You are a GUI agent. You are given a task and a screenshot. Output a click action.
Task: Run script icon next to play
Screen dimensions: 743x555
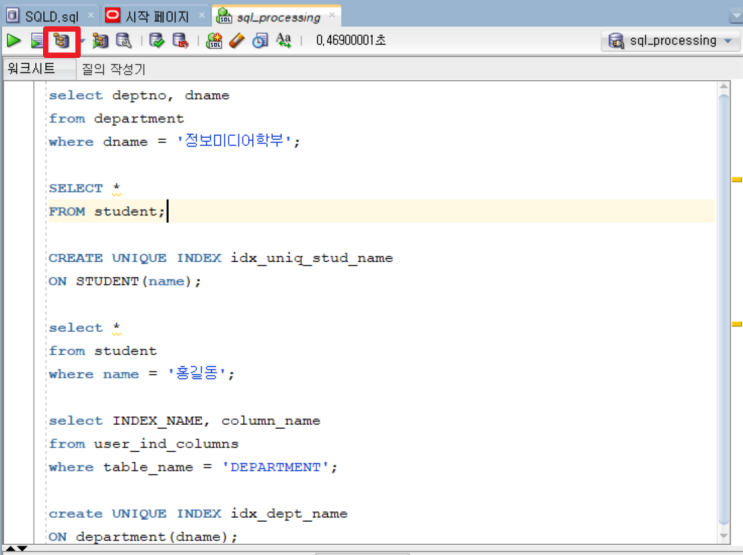point(36,41)
